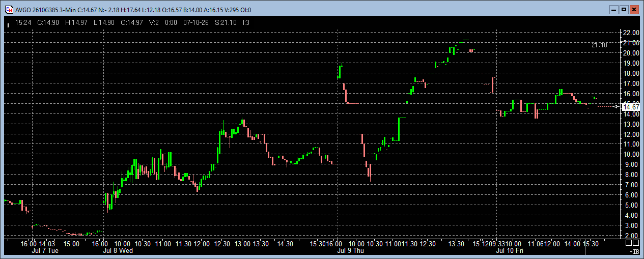Minimize the AVGO chart window
Image resolution: width=644 pixels, height=259 pixels.
point(613,10)
